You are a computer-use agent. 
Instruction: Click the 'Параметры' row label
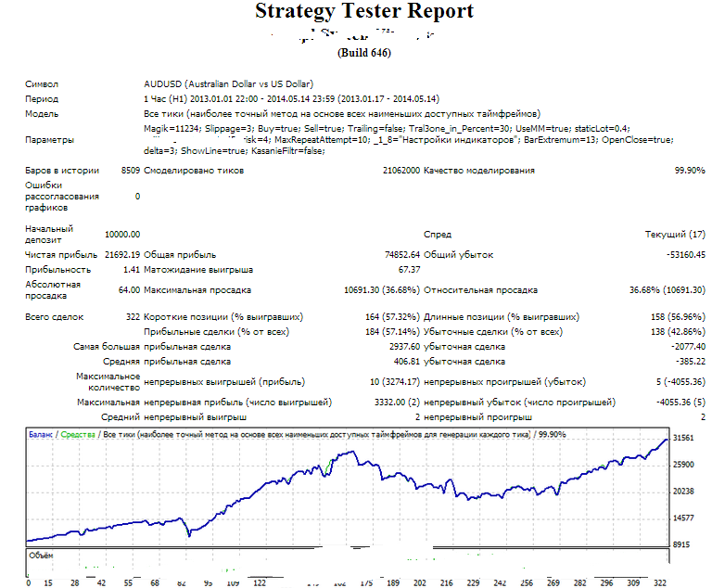coord(49,140)
